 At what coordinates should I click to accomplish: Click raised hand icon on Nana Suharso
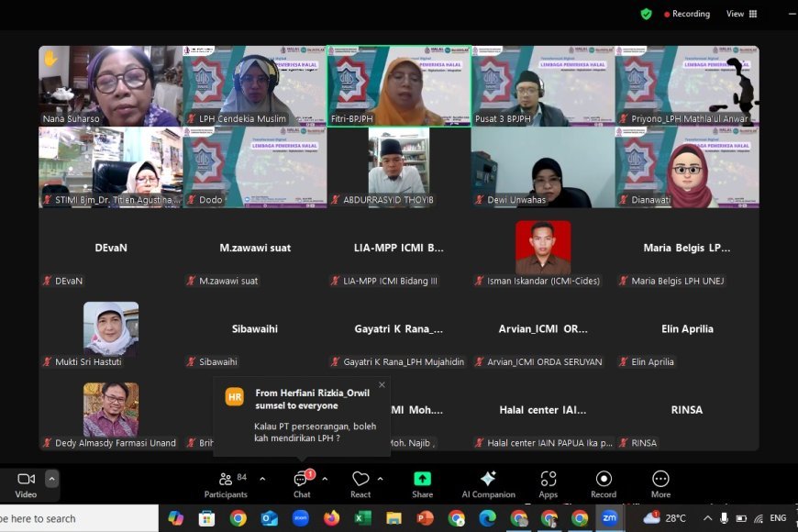point(50,59)
